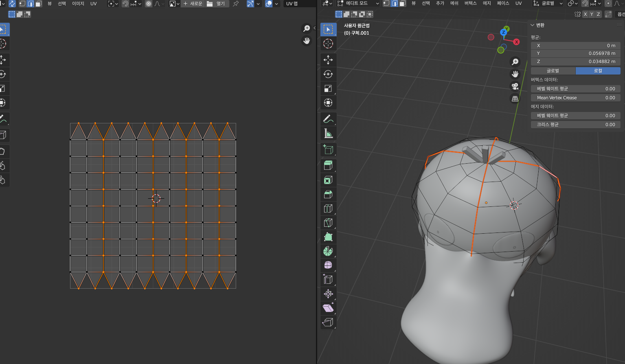Screen dimensions: 625x364
Task: Open the 이미지 menu in UV editor
Action: [78, 4]
